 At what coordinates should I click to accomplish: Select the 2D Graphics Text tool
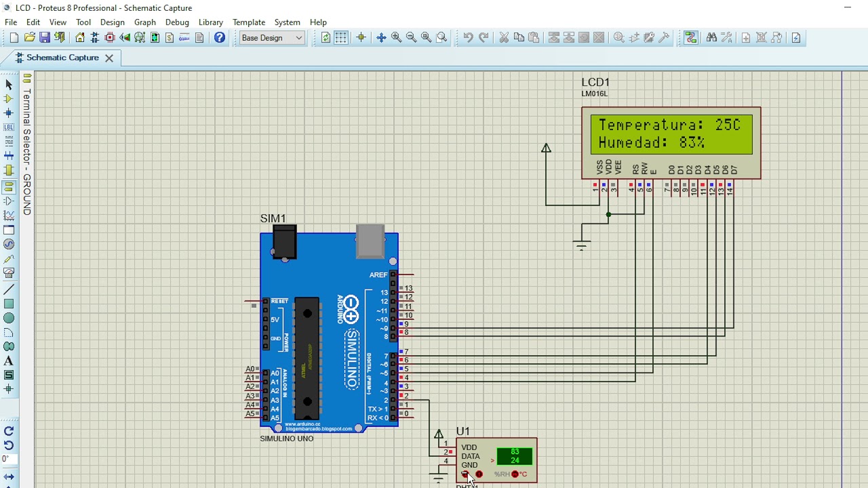click(9, 361)
